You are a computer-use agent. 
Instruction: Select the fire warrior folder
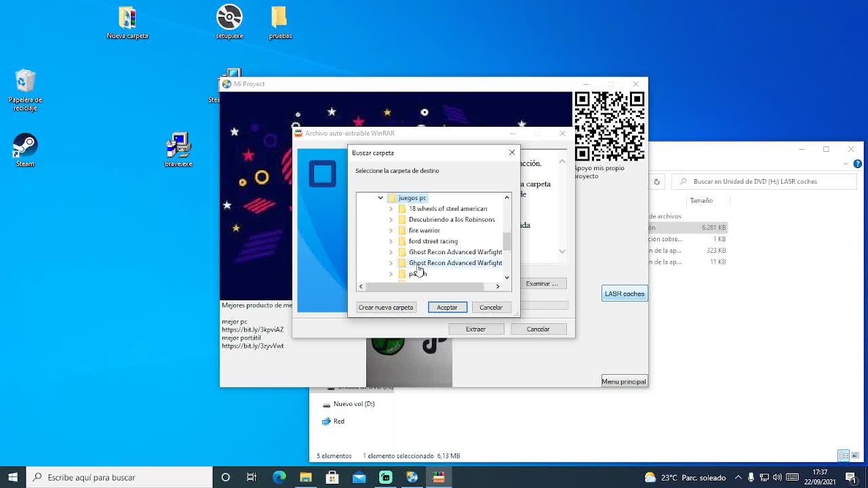tap(419, 230)
